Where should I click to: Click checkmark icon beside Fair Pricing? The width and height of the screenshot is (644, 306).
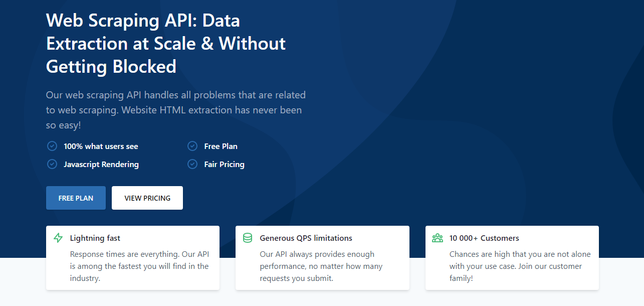(192, 164)
